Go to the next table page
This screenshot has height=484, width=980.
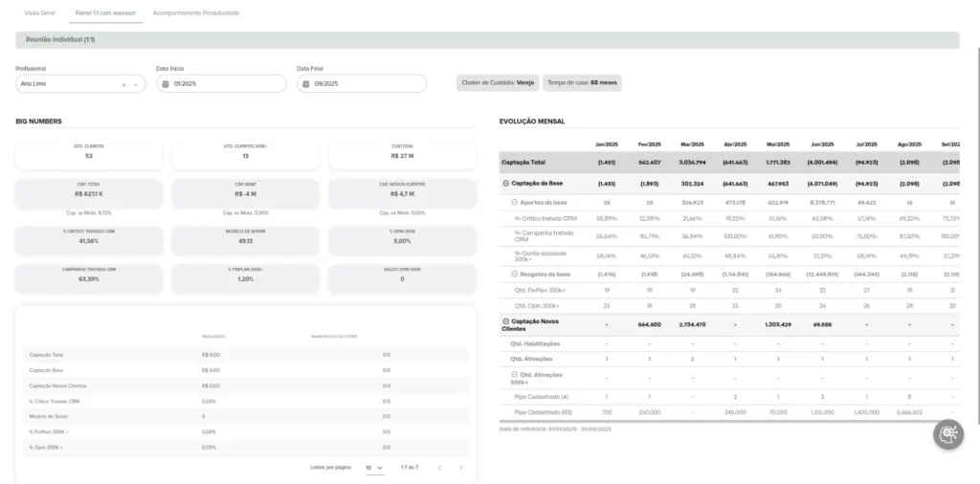(460, 468)
